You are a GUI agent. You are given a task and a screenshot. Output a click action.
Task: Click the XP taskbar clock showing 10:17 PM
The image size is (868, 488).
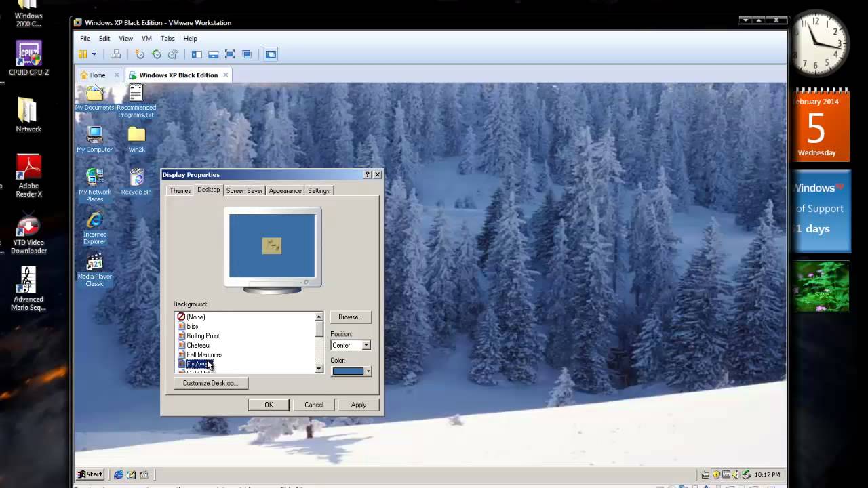[x=767, y=475]
